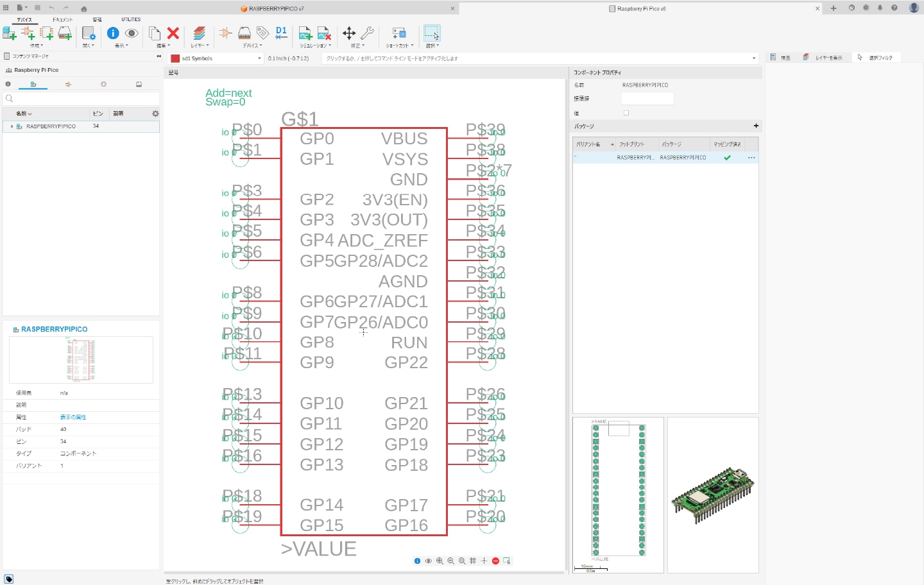Click the gear icon in component list header
This screenshot has height=585, width=924.
click(155, 114)
